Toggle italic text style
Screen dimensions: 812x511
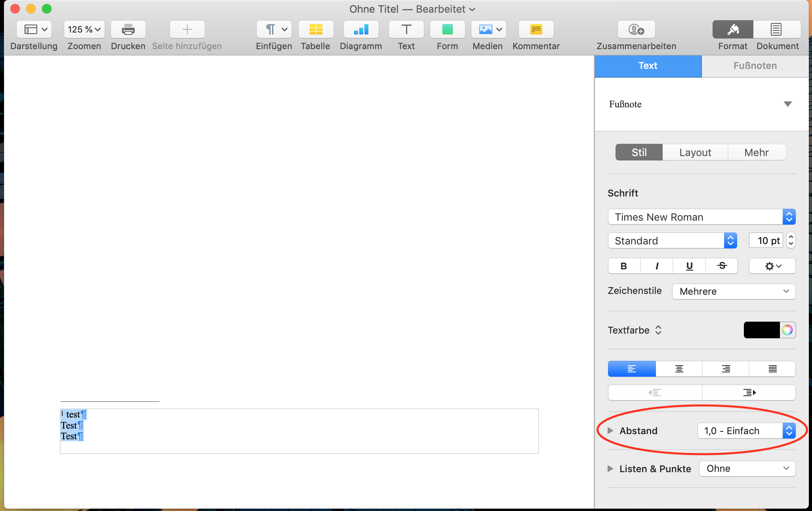point(657,266)
